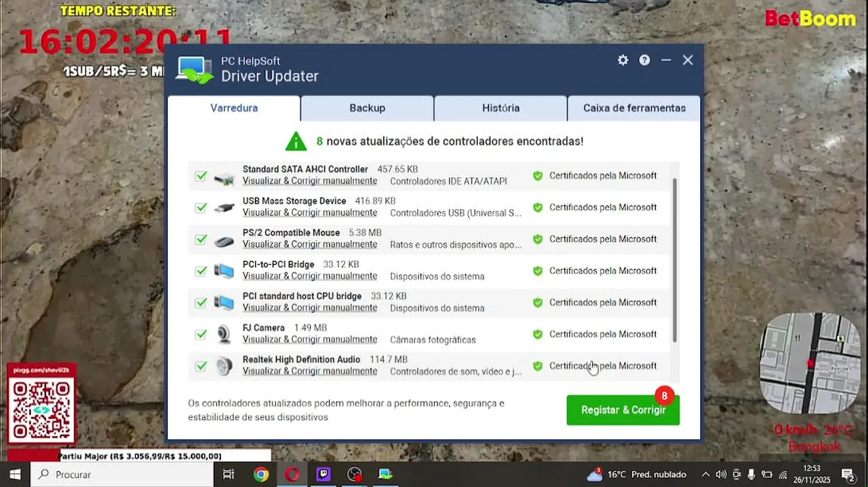This screenshot has width=868, height=487.
Task: Uncheck FJ Camera checkbox
Action: coord(201,334)
